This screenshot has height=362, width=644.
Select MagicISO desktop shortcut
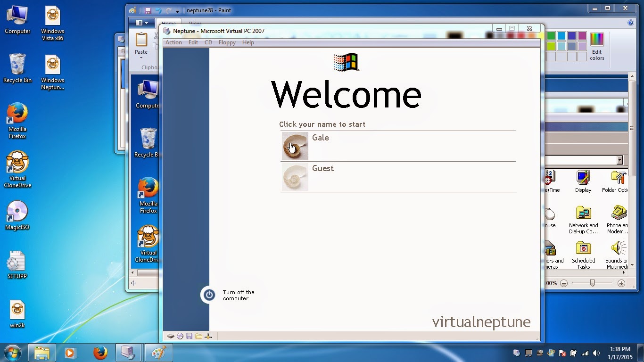pos(17,215)
